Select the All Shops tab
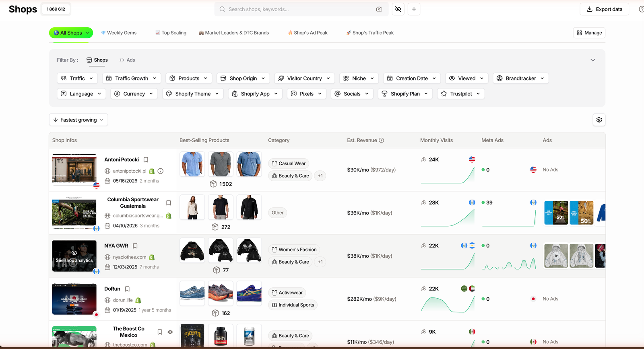Image resolution: width=644 pixels, height=349 pixels. point(71,33)
